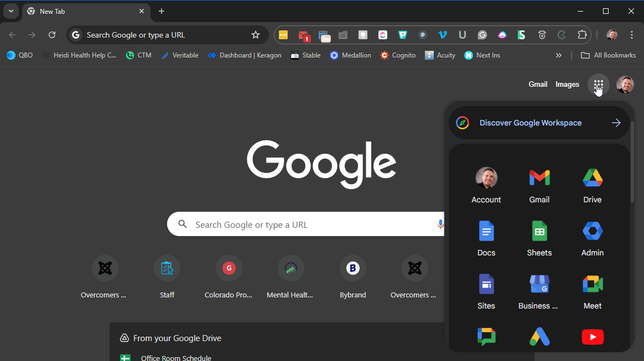Open the All Bookmarks folder
This screenshot has height=361, width=644.
pos(608,55)
